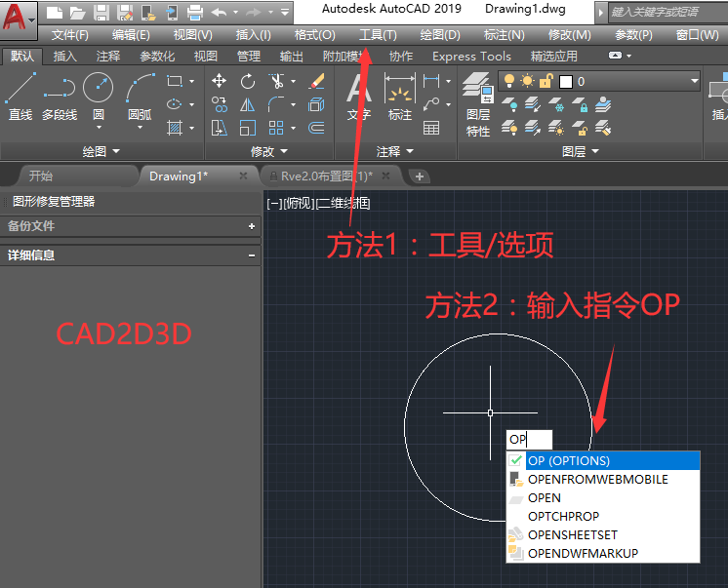
Task: Open the 工具(T) menu
Action: pyautogui.click(x=378, y=35)
